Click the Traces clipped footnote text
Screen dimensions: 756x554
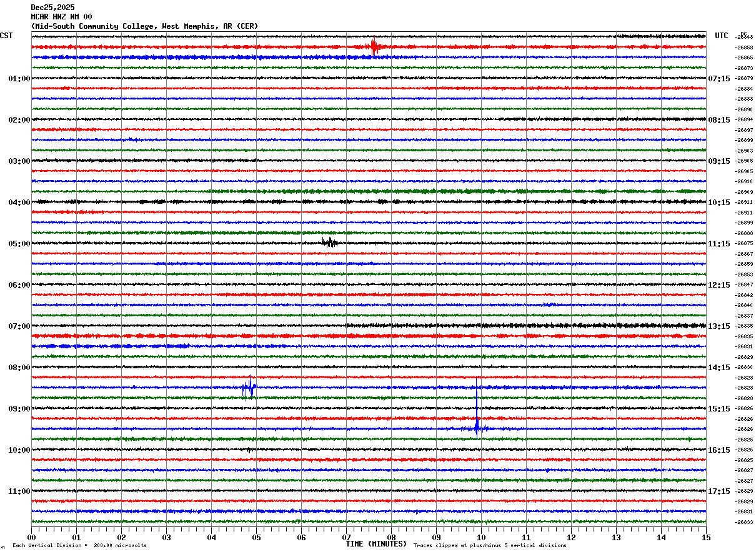point(490,546)
